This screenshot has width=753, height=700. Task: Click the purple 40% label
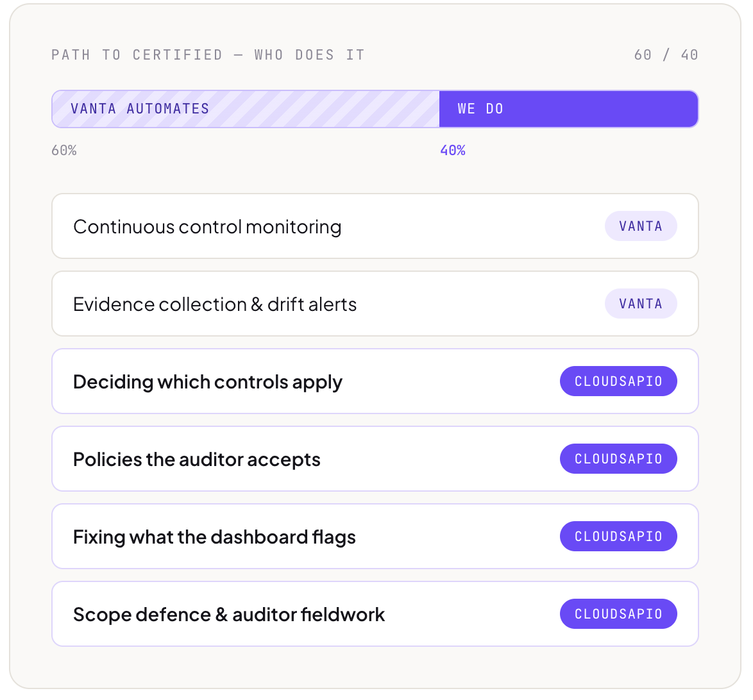453,151
